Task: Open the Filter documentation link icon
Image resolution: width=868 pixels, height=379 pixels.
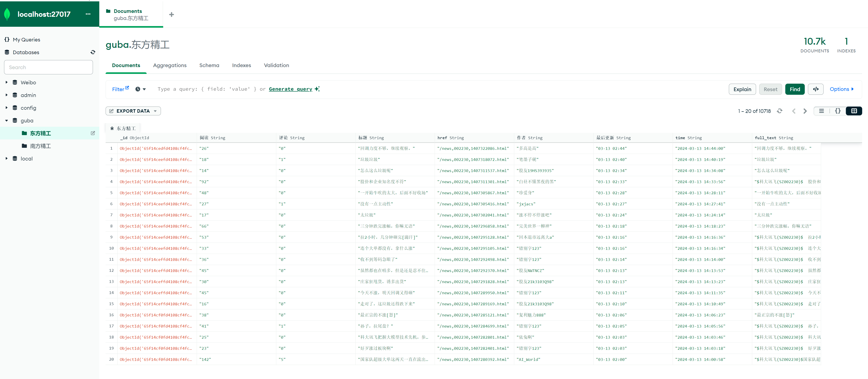Action: (127, 87)
